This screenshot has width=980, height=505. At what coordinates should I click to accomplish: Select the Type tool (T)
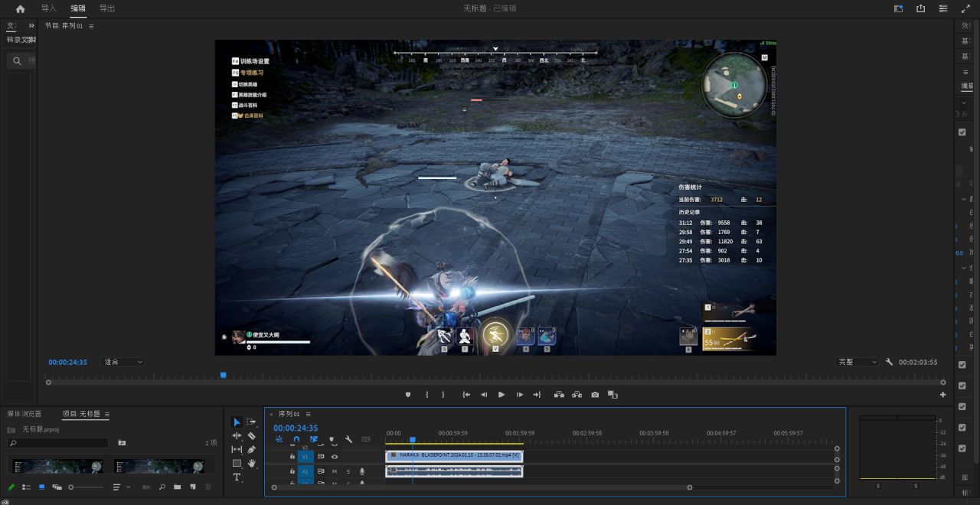(237, 477)
